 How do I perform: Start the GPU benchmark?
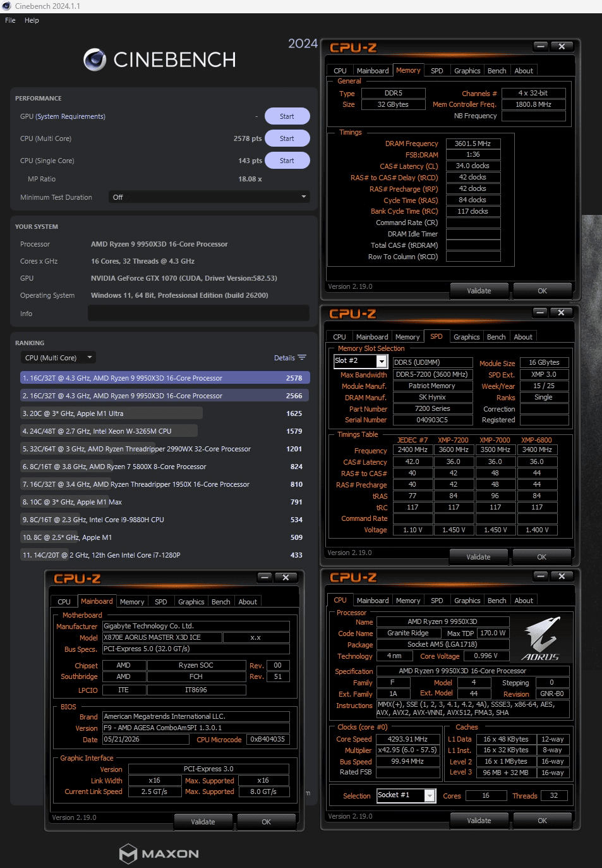pyautogui.click(x=287, y=116)
